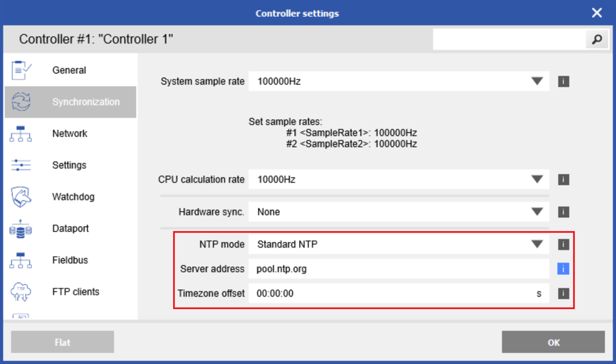Image resolution: width=616 pixels, height=364 pixels.
Task: Click the search magnifier icon
Action: tap(596, 40)
